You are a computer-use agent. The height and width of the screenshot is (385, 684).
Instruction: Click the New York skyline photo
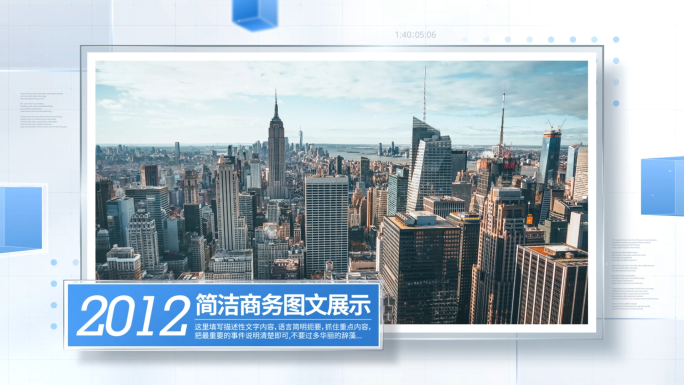click(x=342, y=192)
